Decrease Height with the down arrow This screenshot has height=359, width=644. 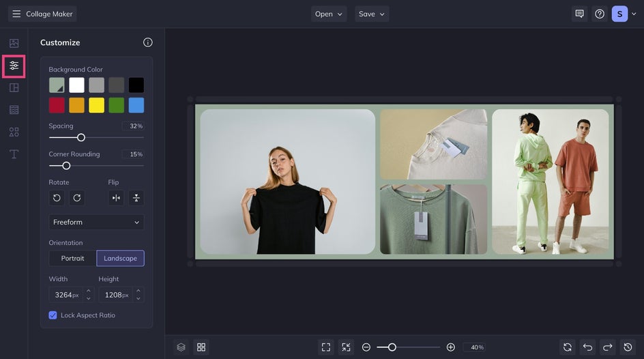coord(138,299)
